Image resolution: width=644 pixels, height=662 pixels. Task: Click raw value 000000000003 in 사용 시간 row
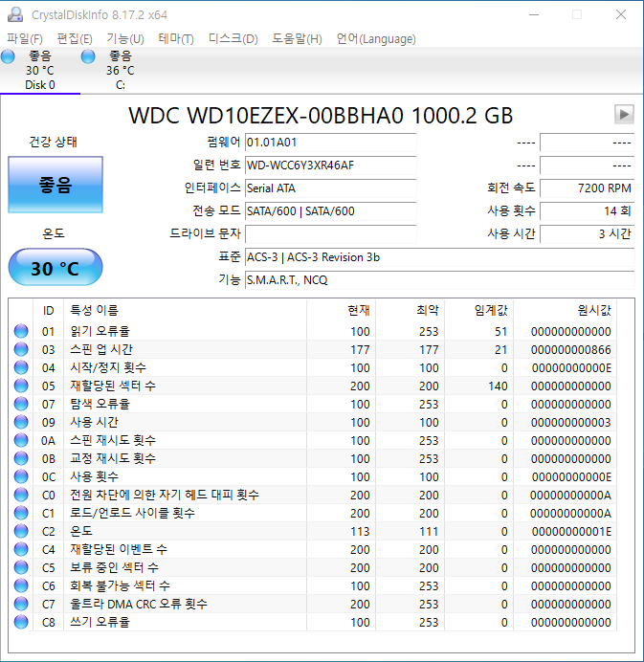pyautogui.click(x=571, y=422)
